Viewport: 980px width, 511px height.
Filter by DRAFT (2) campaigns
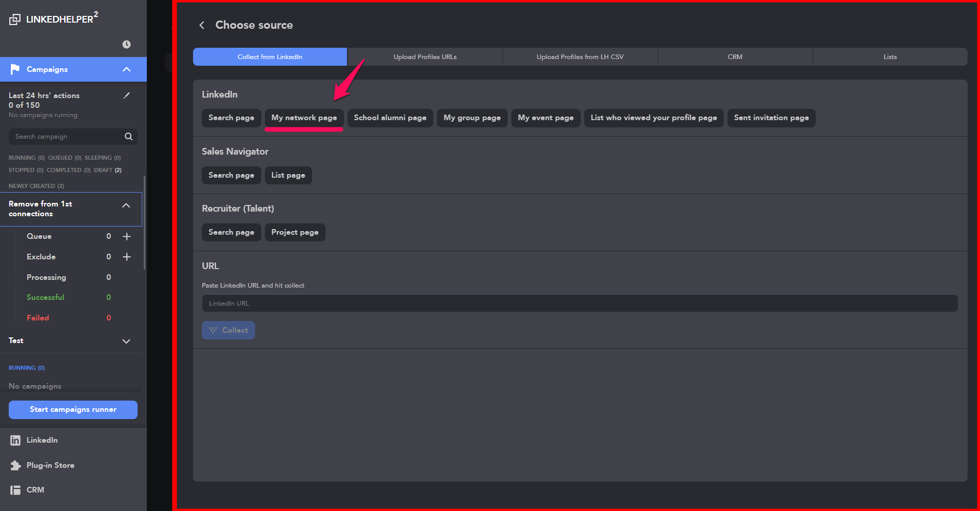coord(108,170)
